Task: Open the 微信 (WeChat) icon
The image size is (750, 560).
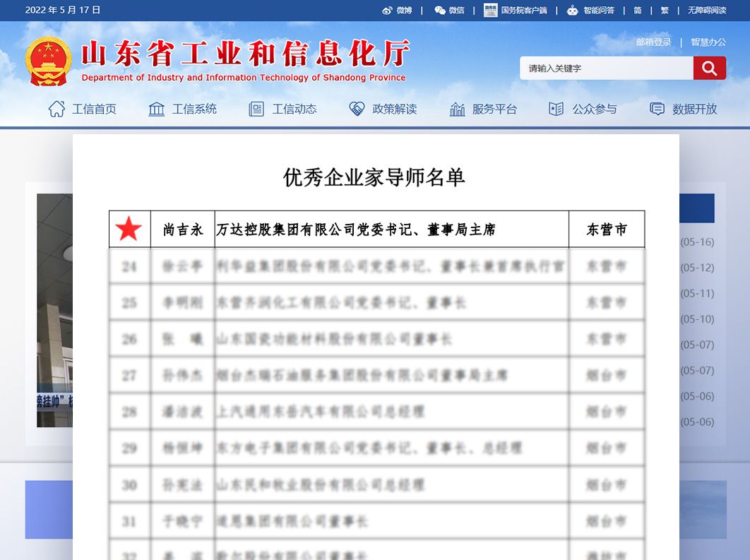Action: click(x=439, y=10)
